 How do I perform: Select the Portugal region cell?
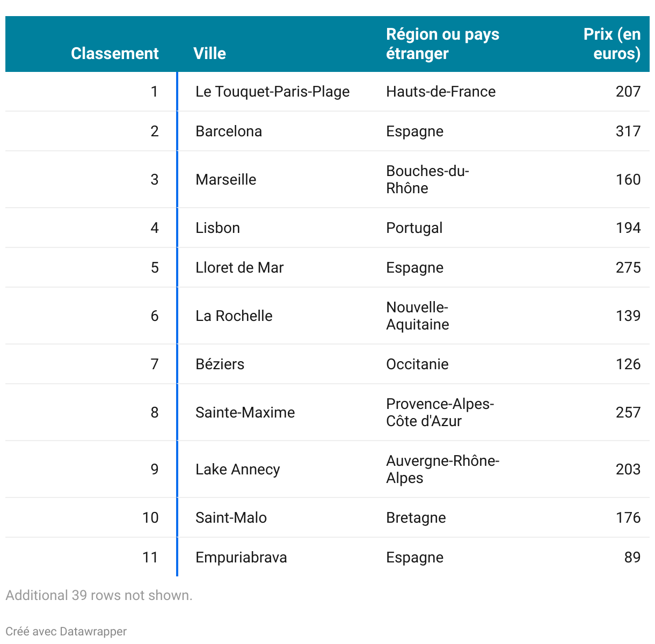pos(414,228)
